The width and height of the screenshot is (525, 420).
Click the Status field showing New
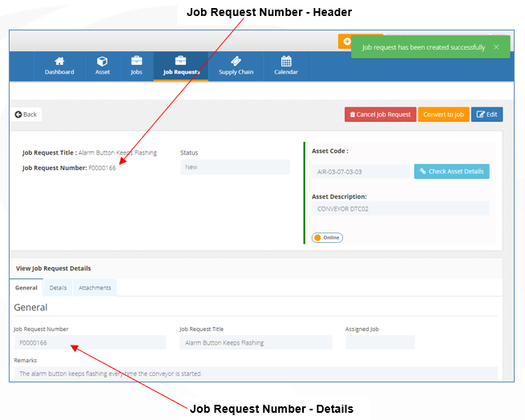[x=235, y=168]
